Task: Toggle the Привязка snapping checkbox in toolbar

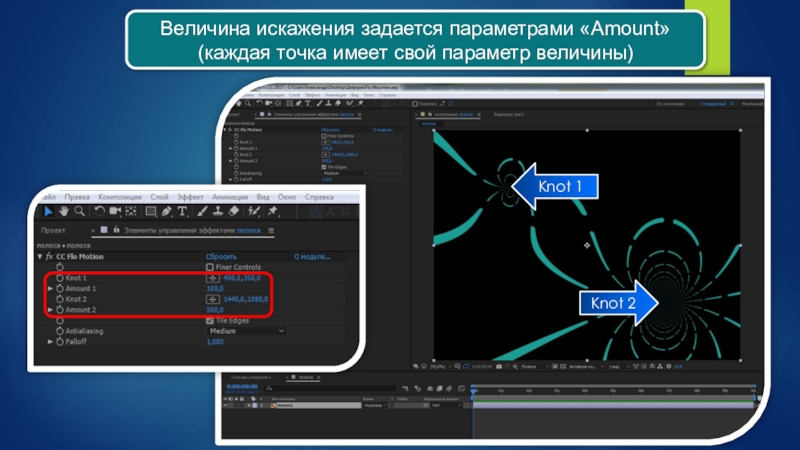Action: coord(415,104)
